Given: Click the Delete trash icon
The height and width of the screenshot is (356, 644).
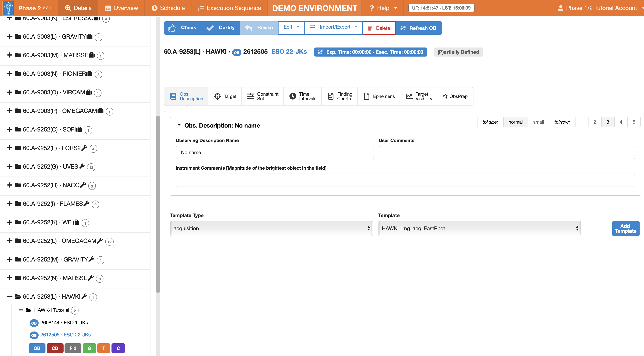Looking at the screenshot, I should point(370,28).
